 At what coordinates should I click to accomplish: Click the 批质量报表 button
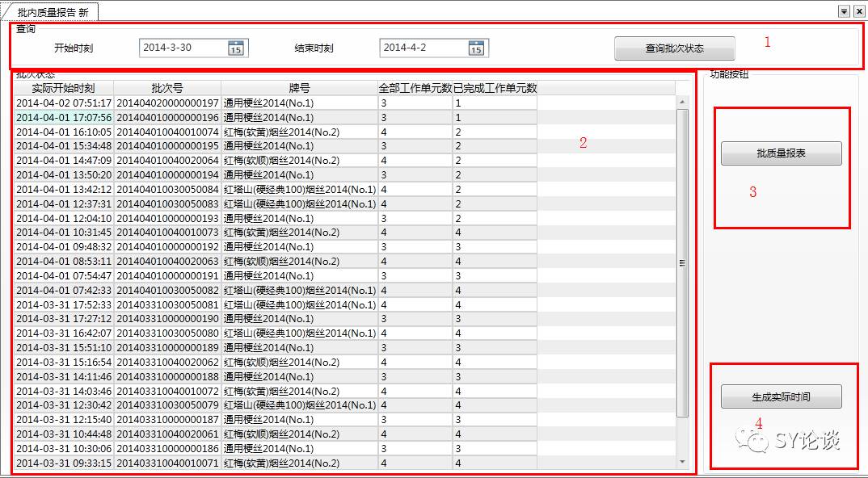click(x=781, y=153)
